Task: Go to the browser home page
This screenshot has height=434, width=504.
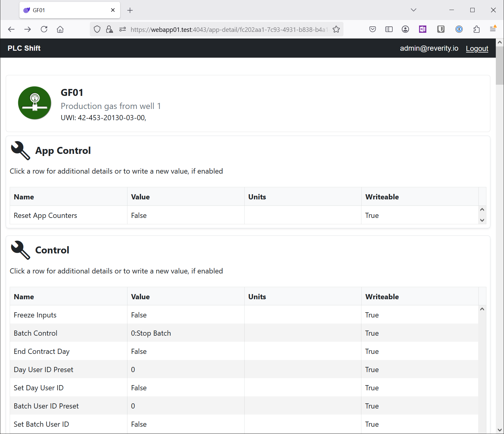Action: [x=60, y=29]
